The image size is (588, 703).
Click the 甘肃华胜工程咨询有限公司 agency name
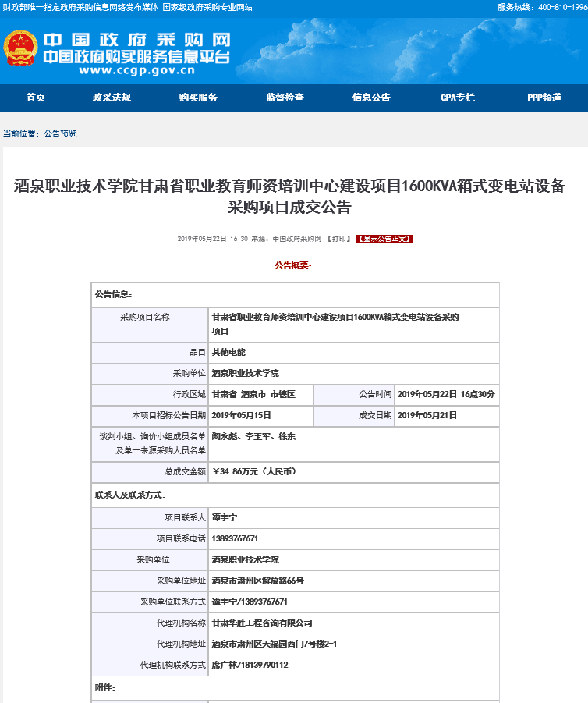pyautogui.click(x=262, y=623)
